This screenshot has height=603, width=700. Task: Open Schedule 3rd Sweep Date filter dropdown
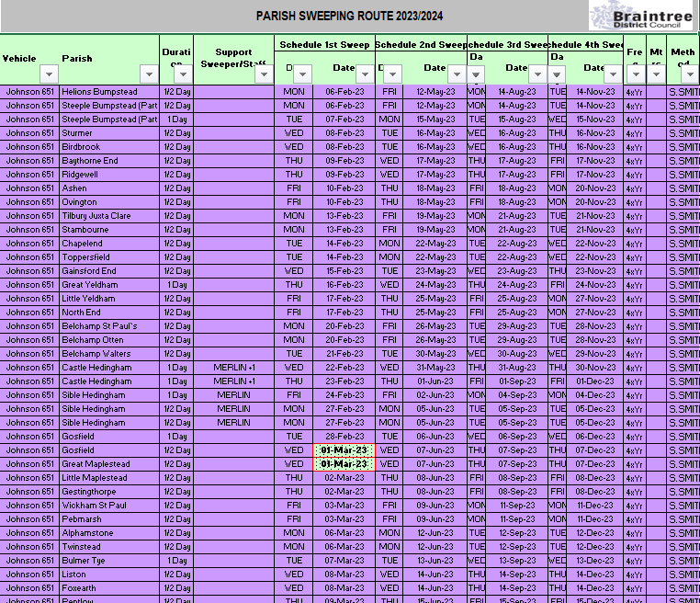click(x=538, y=74)
